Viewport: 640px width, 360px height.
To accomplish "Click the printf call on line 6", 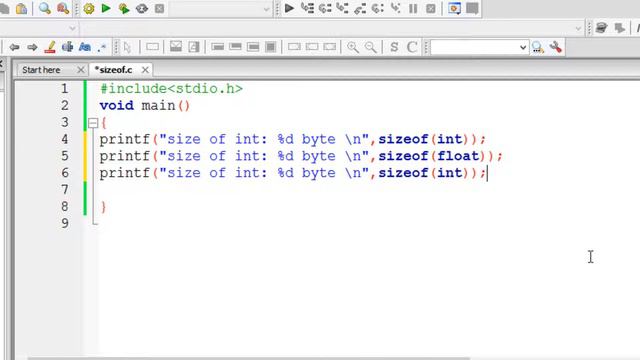I will click(293, 173).
